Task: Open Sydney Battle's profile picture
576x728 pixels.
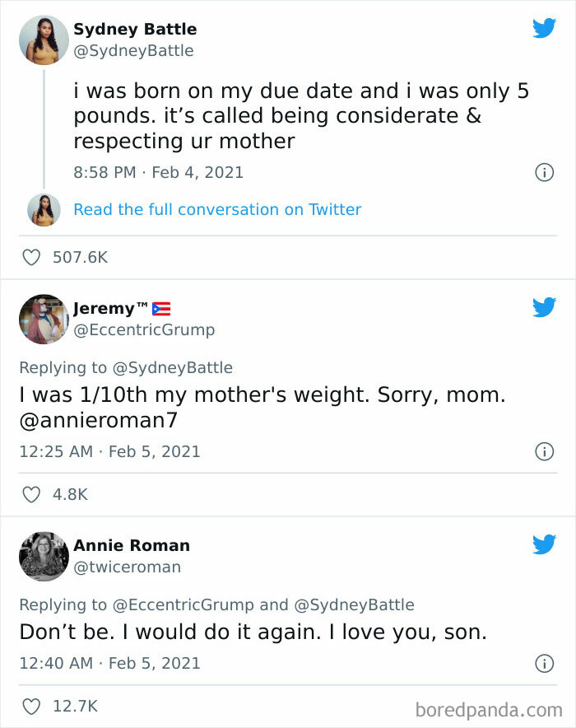Action: tap(43, 40)
